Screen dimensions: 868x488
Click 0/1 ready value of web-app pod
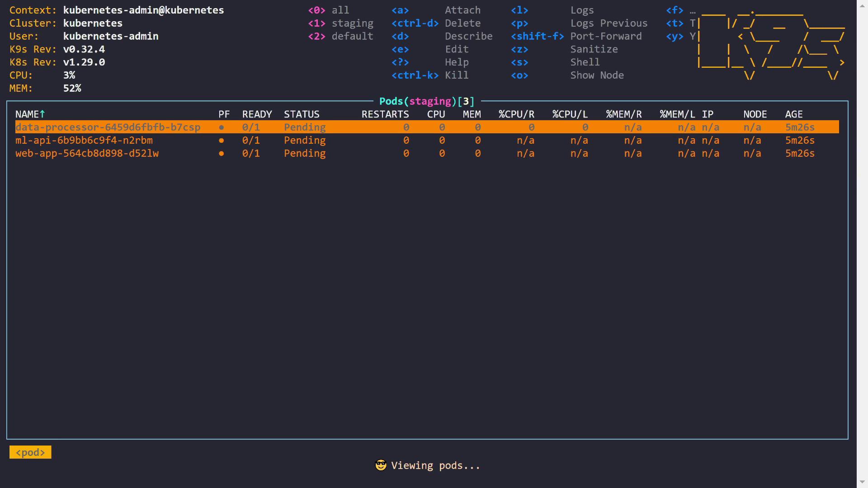click(251, 154)
